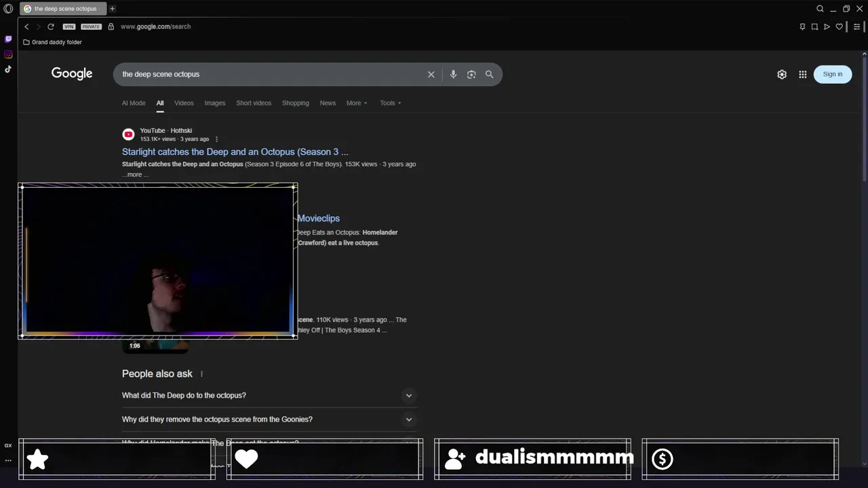Viewport: 868px width, 488px height.
Task: Open People also ask options menu
Action: [201, 374]
